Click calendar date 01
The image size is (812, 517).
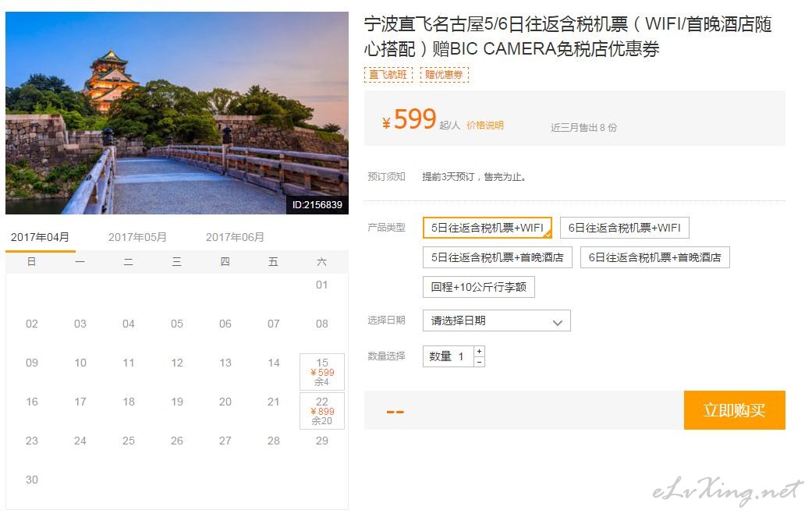pos(321,285)
